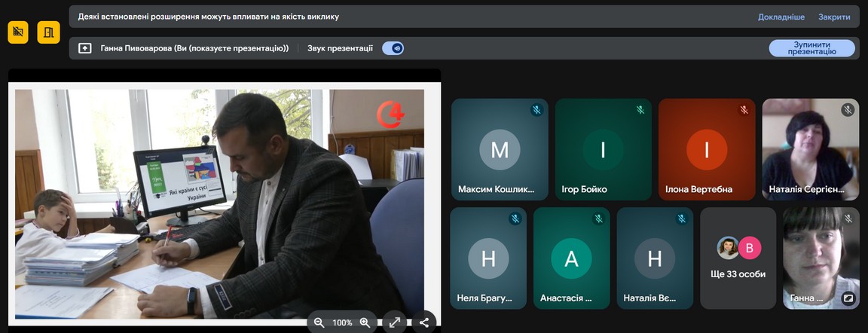The width and height of the screenshot is (868, 333).
Task: Click muted mic icon on Максим Кошлик tile
Action: tap(536, 110)
